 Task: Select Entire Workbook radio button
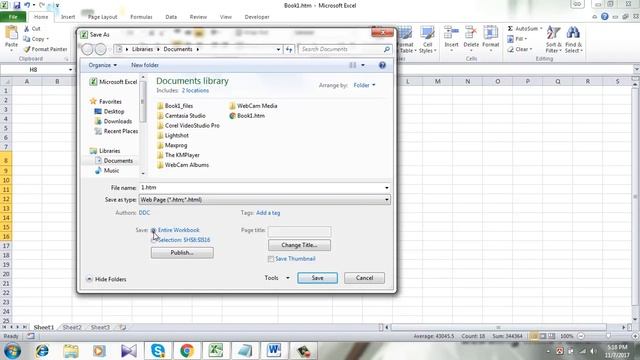[153, 231]
